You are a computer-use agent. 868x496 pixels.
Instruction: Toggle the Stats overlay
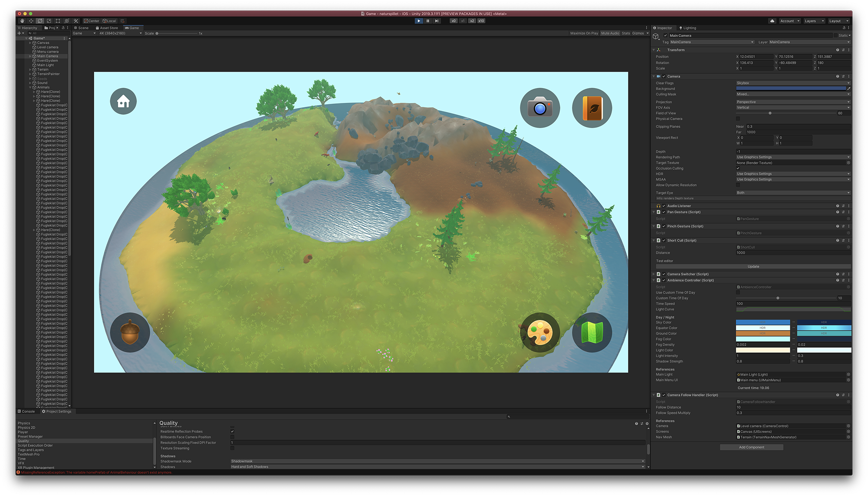625,33
